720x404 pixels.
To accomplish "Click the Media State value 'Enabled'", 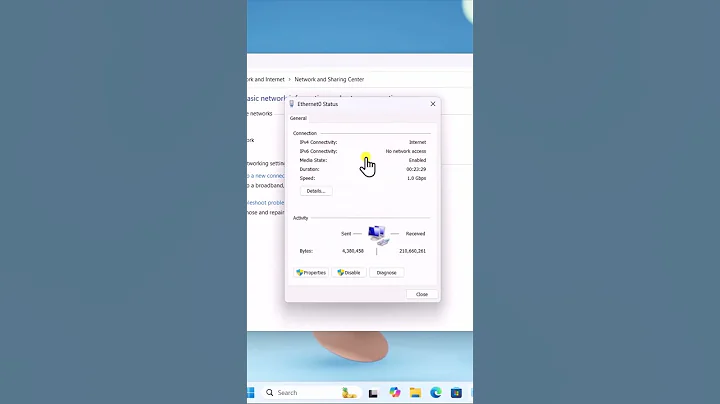I will coord(417,160).
